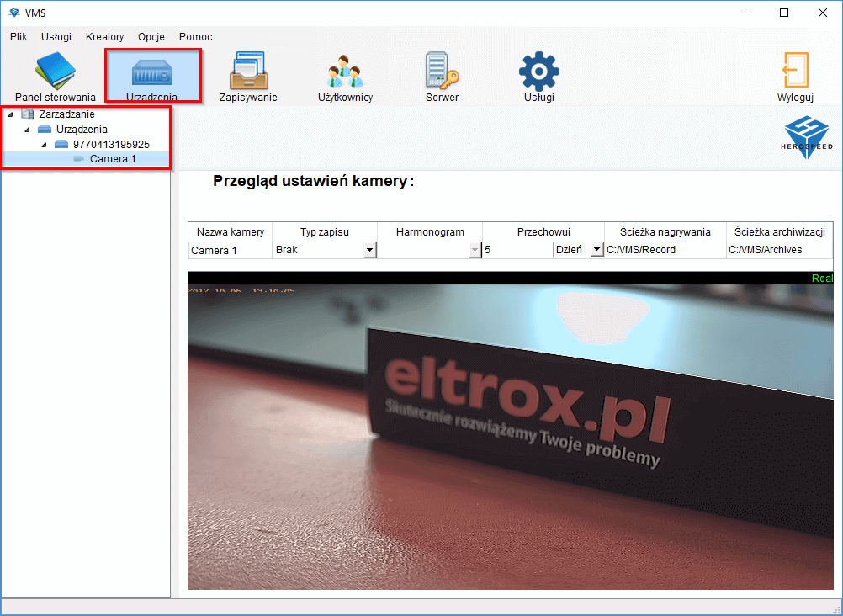Screen dimensions: 843x616
Task: Open the Serwer panel
Action: pyautogui.click(x=441, y=74)
